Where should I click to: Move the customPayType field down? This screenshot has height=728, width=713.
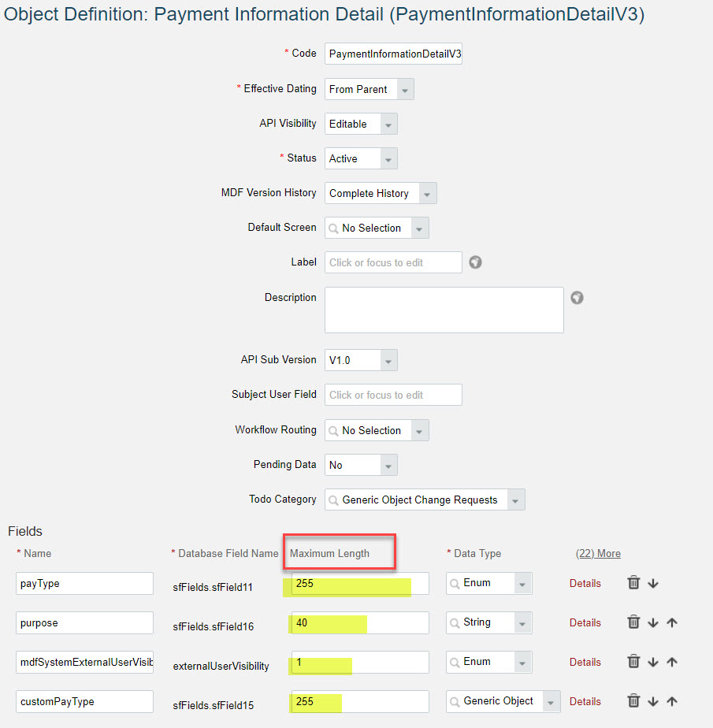653,701
